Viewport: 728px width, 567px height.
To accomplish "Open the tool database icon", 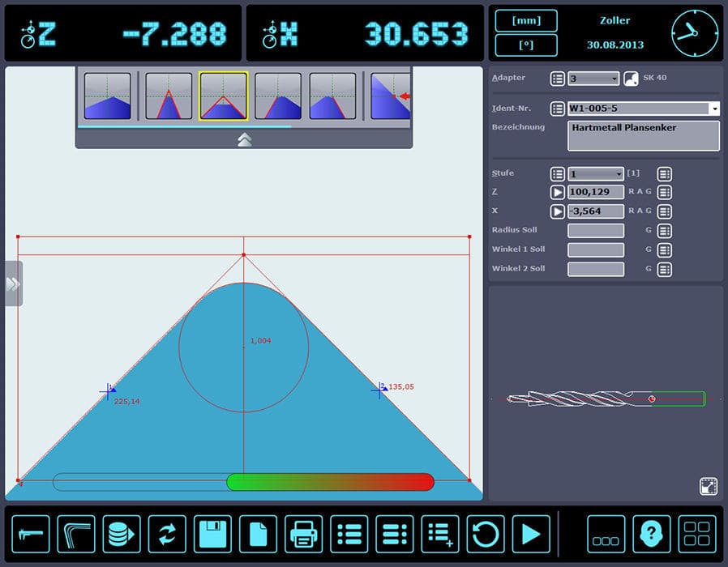I will pos(121,533).
